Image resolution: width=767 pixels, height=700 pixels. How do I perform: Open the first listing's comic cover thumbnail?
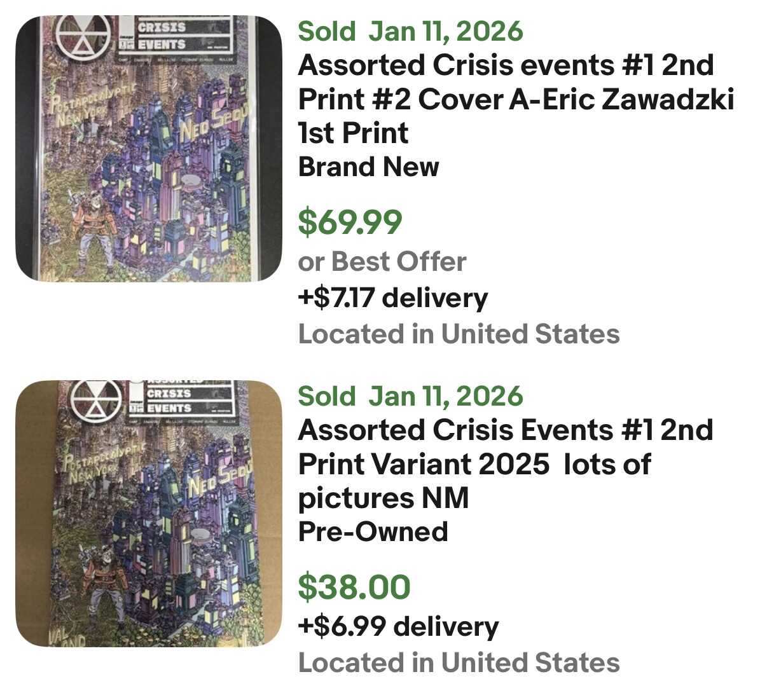149,149
